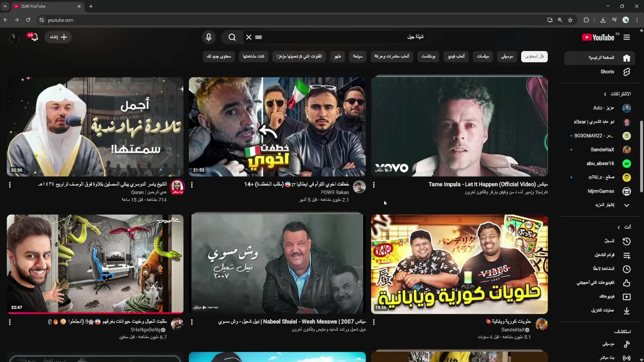
Task: Select New to you (محتوى جديد لك) chip
Action: [x=219, y=56]
